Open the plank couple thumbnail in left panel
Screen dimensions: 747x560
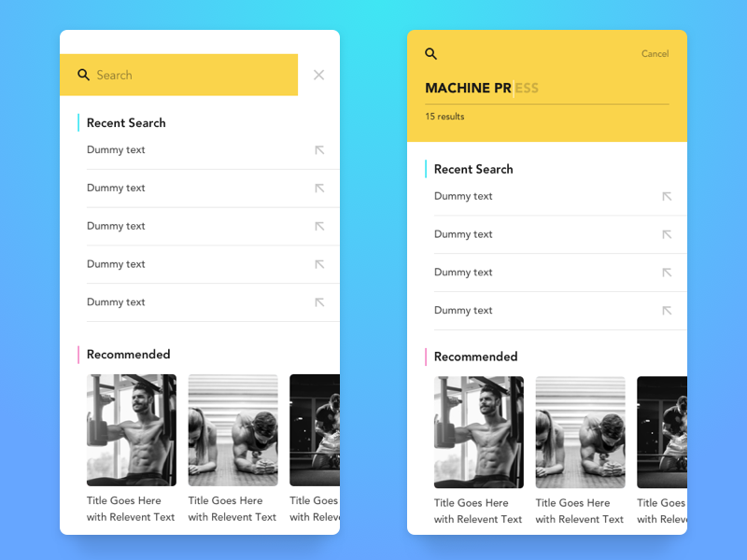tap(233, 430)
